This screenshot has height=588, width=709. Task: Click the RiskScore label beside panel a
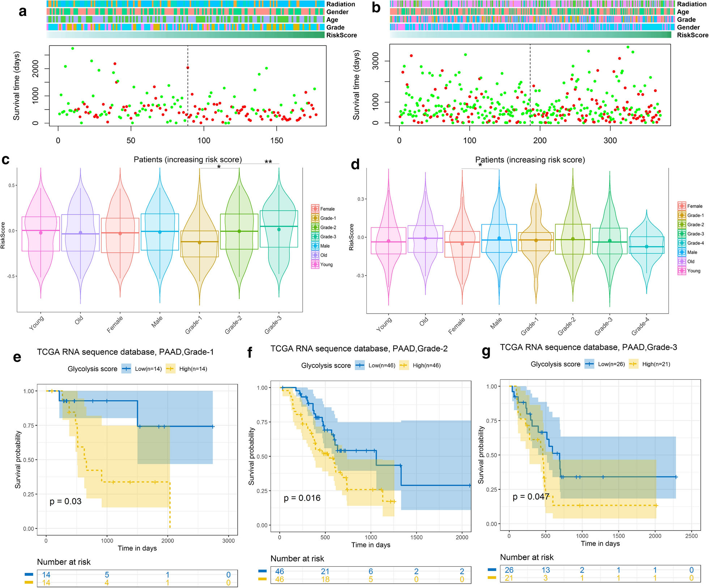341,35
